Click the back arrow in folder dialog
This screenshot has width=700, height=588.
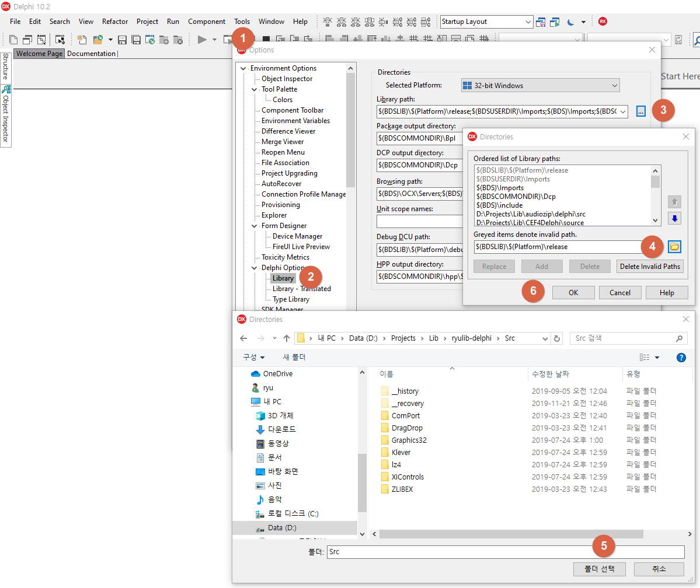coord(243,338)
